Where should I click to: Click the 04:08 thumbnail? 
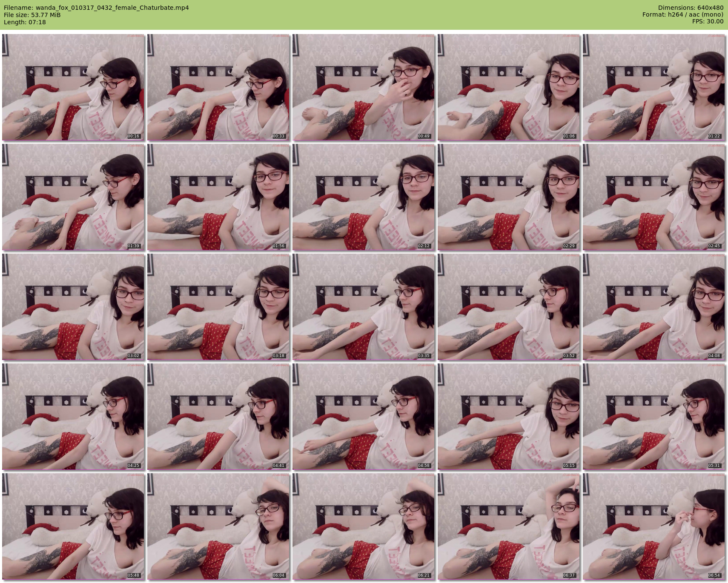point(654,307)
